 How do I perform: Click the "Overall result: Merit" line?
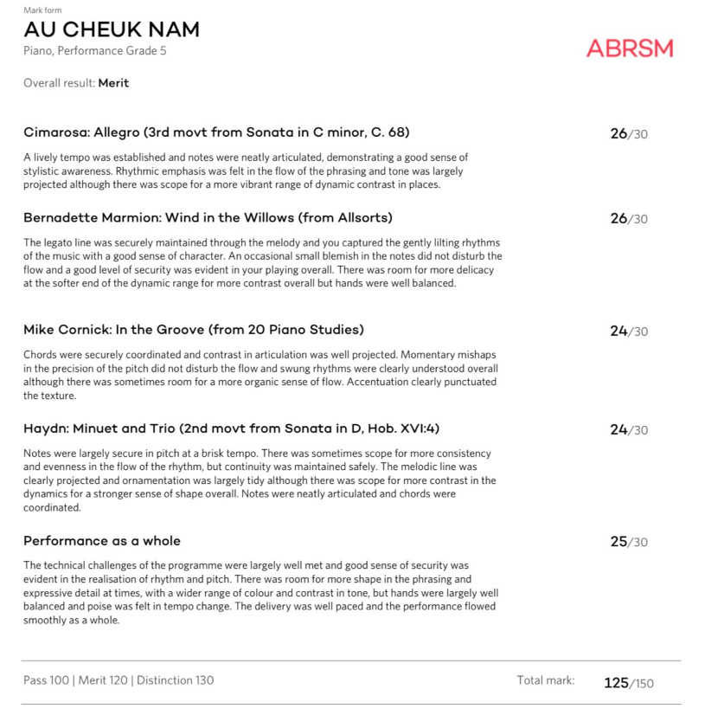point(76,83)
